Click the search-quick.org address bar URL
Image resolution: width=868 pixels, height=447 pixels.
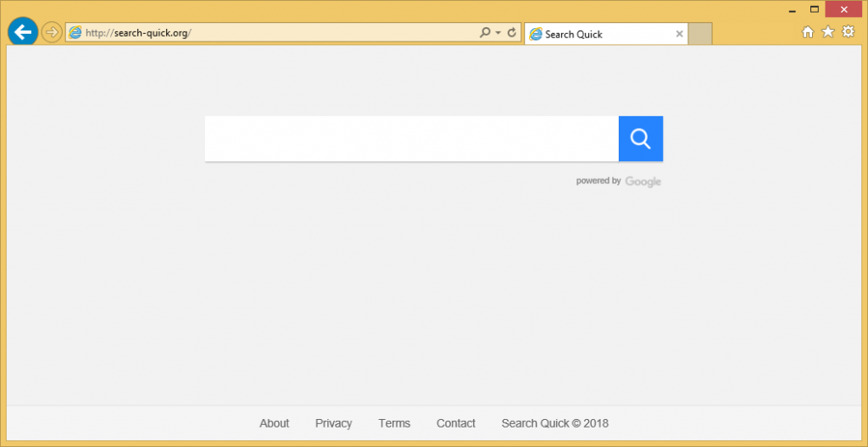coord(138,33)
